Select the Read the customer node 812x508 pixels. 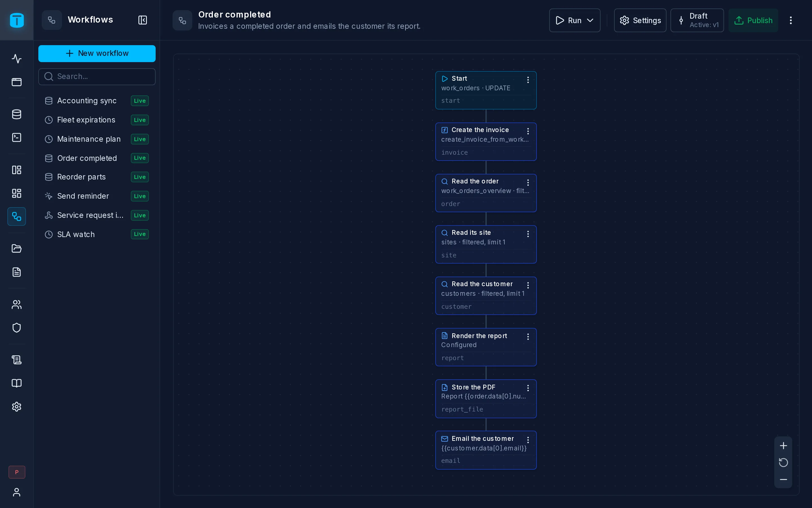[x=486, y=296]
